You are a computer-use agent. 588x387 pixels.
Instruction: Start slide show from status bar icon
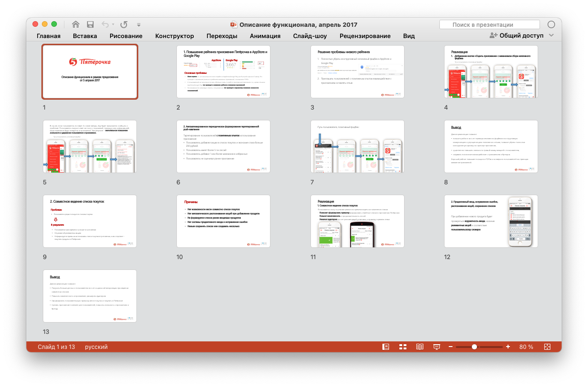tap(437, 347)
